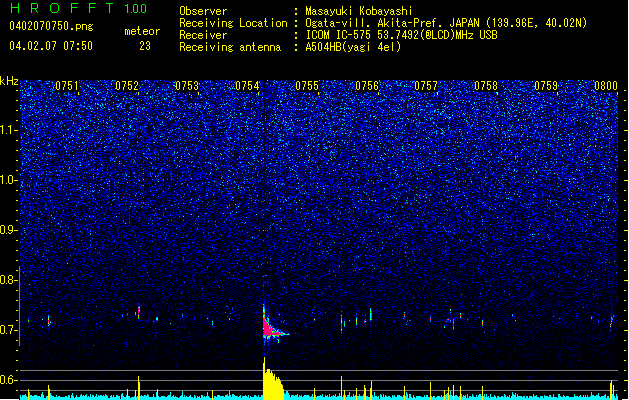Click the 1.1 frequency axis label
Screen dimensions: 629x400
(x=8, y=130)
